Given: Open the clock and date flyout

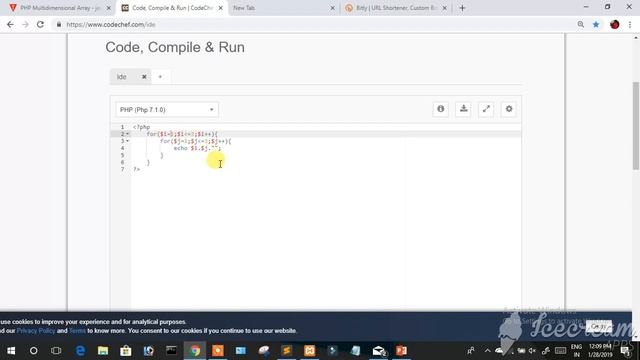Looking at the screenshot, I should (600, 351).
